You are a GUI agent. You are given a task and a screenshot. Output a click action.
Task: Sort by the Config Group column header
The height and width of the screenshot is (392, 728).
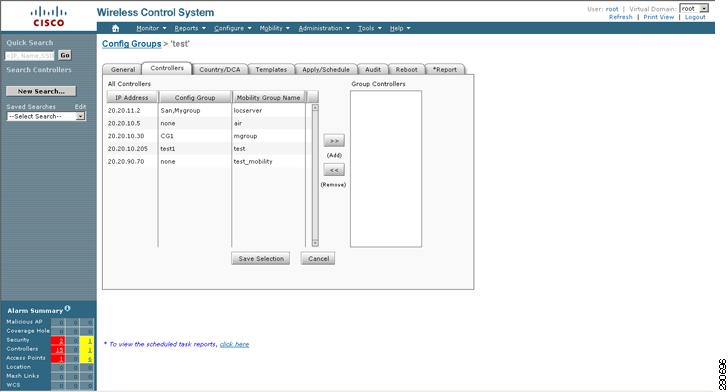[x=195, y=98]
